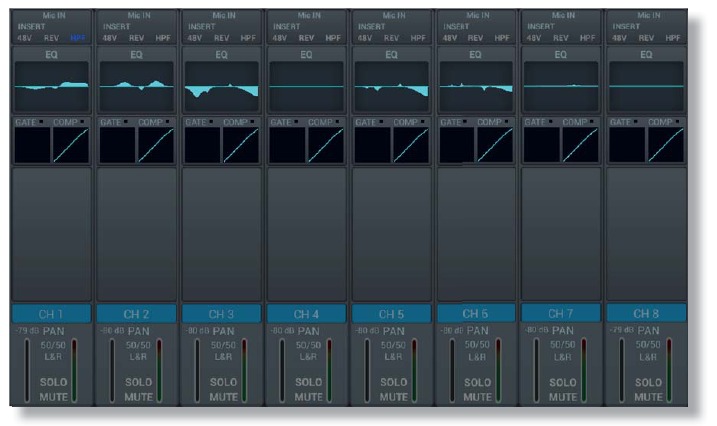Open the CH 7 EQ curve display
Screen dimensions: 717x426
point(561,86)
